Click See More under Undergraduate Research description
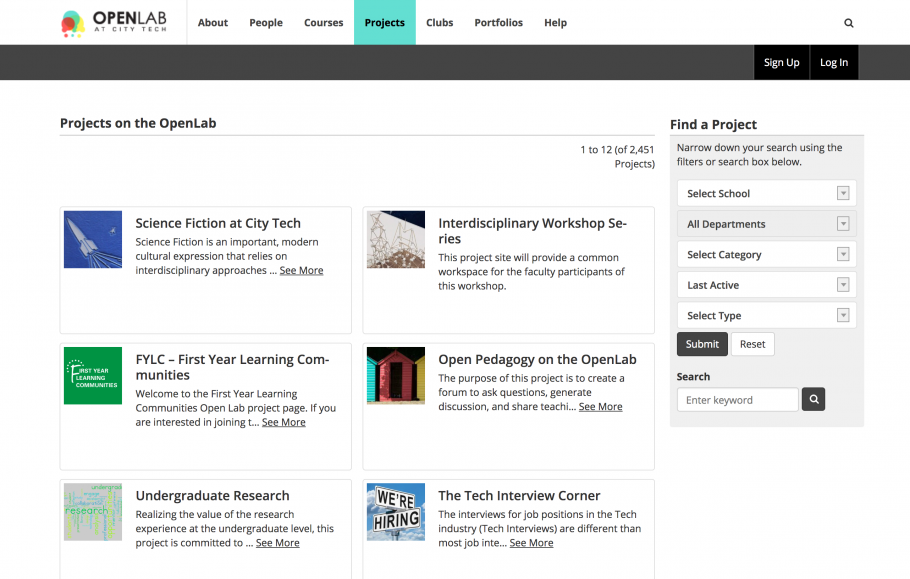 (277, 543)
